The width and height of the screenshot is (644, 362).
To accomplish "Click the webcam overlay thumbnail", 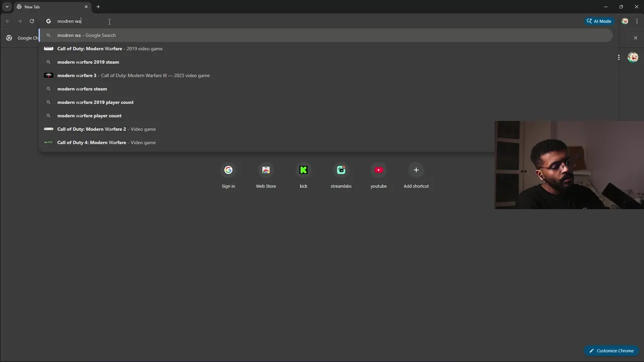I will (569, 165).
